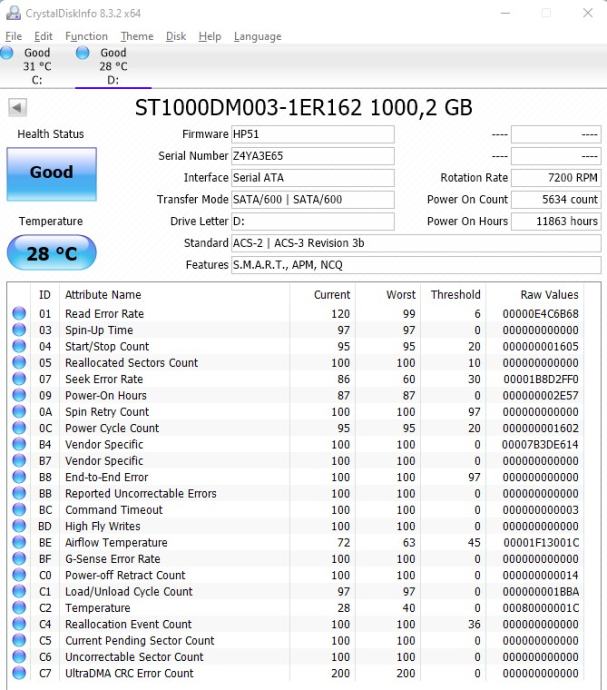This screenshot has height=690, width=607.
Task: Click the Good health status button
Action: coord(52,174)
